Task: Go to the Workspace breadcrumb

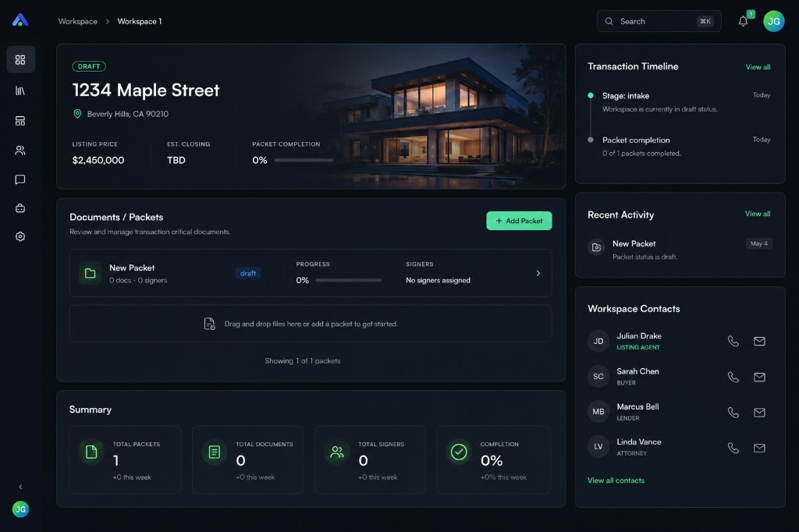Action: 77,21
